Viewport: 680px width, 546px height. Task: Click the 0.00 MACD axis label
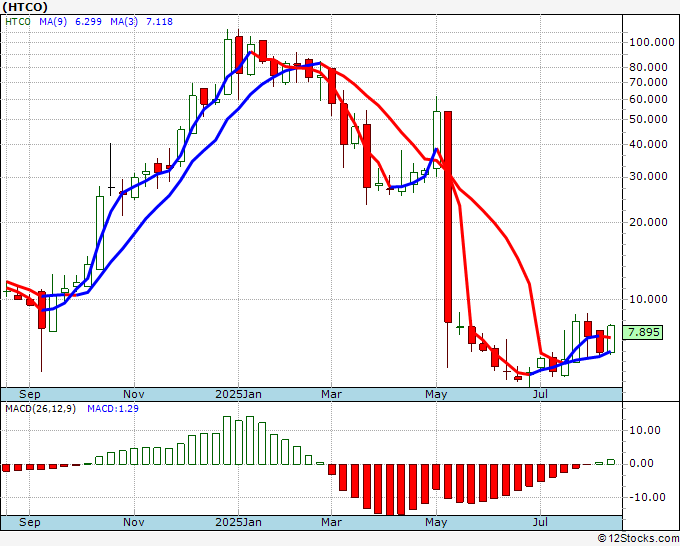[641, 464]
